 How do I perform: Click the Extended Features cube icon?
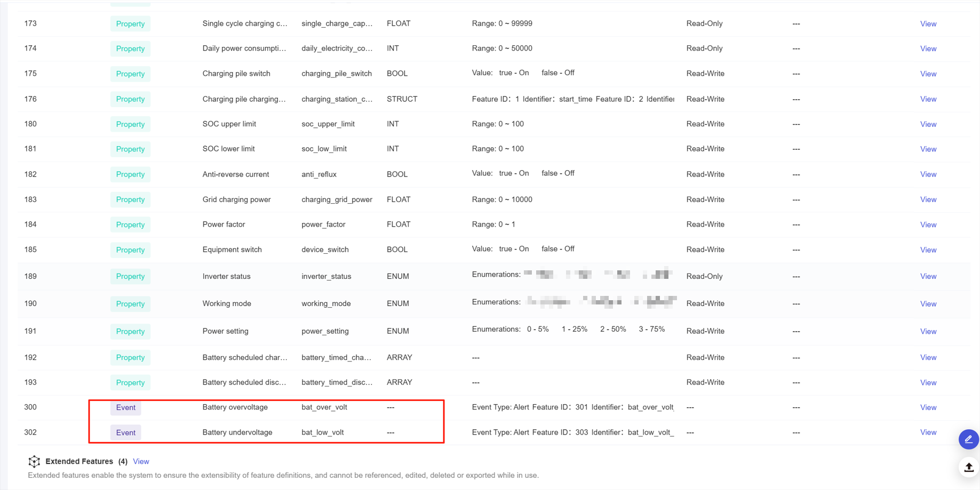pyautogui.click(x=34, y=461)
